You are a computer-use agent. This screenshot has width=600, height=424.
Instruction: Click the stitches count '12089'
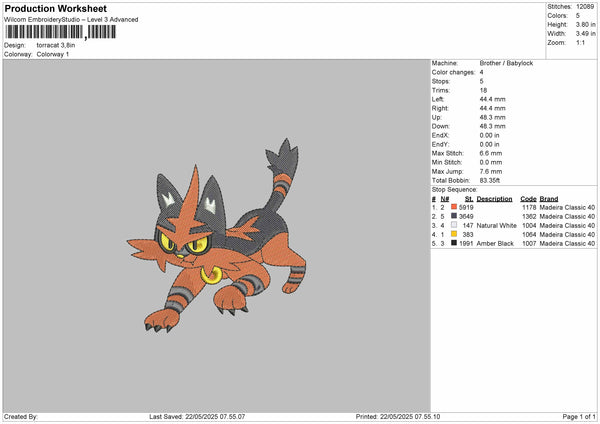585,7
